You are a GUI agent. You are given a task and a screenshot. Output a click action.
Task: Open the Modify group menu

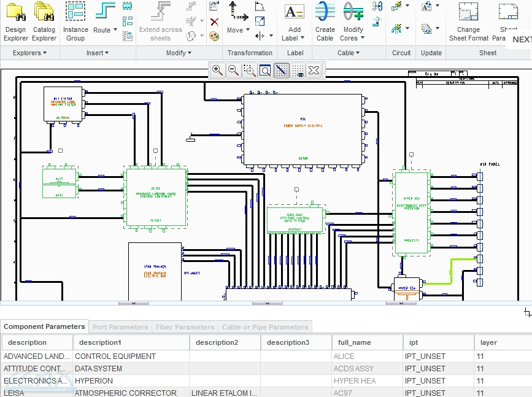pyautogui.click(x=179, y=53)
